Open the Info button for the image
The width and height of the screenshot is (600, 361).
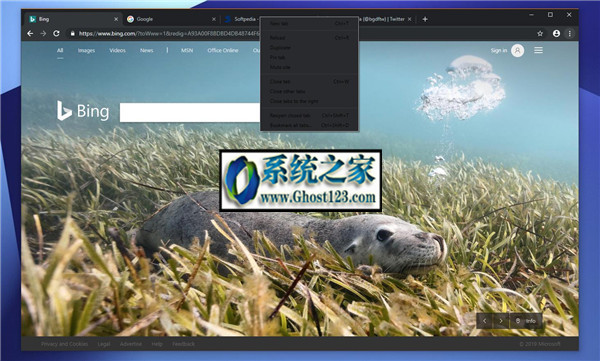point(526,321)
